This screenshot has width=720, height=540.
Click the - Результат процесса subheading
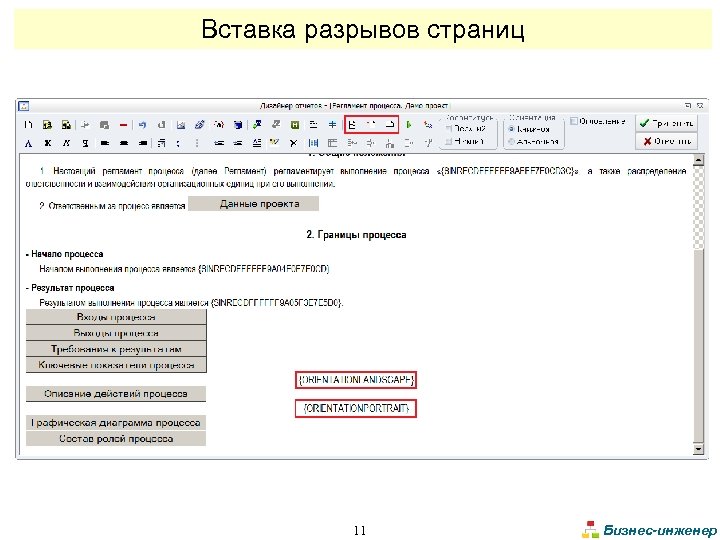coord(70,288)
